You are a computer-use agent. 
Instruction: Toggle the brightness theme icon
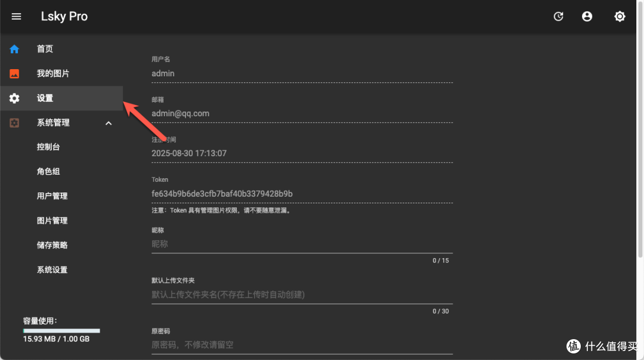tap(620, 17)
